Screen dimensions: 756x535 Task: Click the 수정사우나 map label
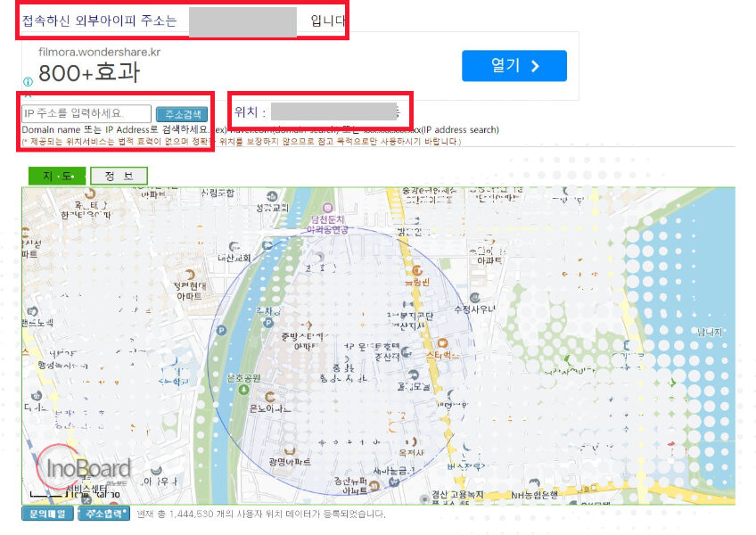475,309
